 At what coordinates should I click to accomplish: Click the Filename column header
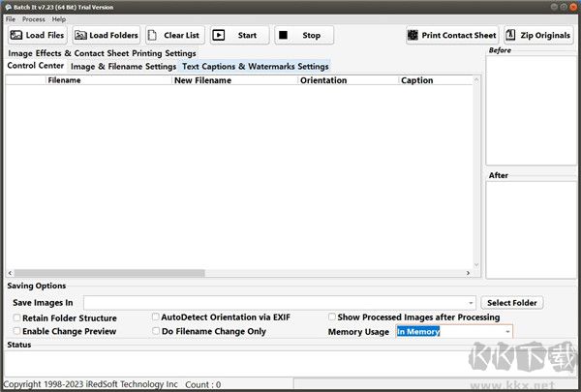pyautogui.click(x=64, y=80)
